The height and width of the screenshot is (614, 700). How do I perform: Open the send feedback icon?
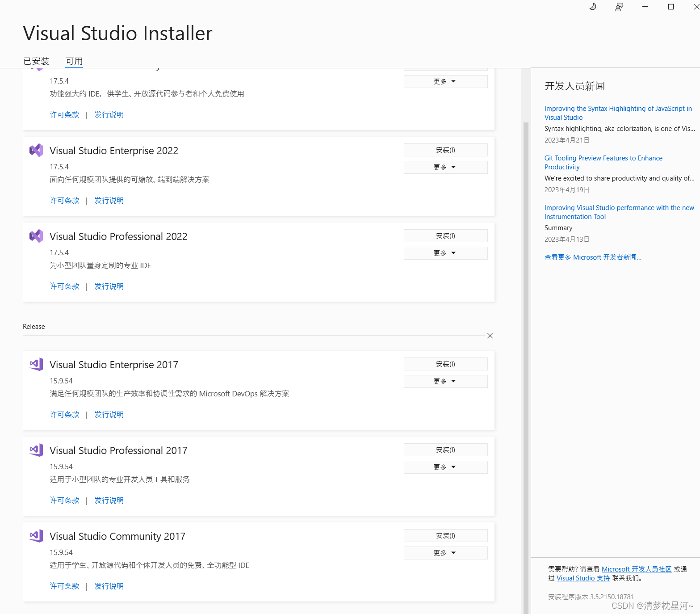click(619, 7)
